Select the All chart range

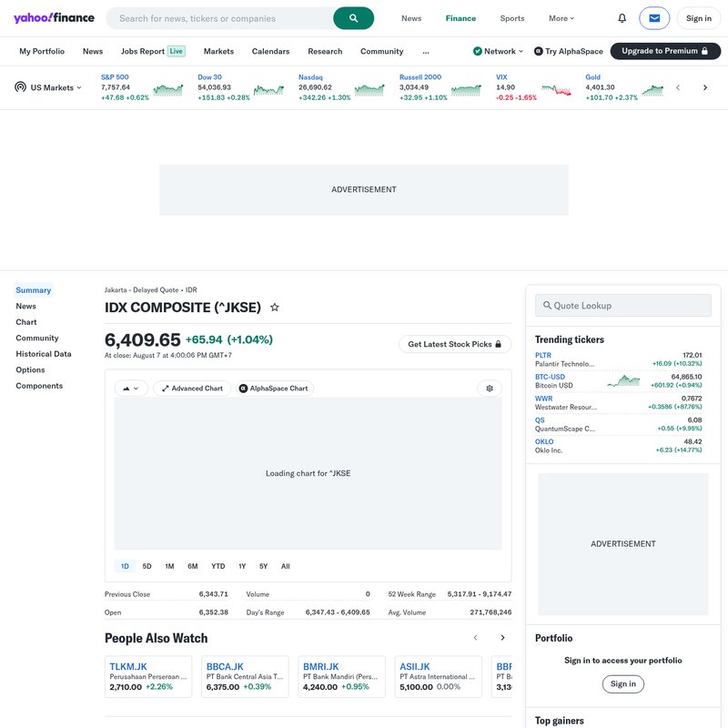point(285,566)
